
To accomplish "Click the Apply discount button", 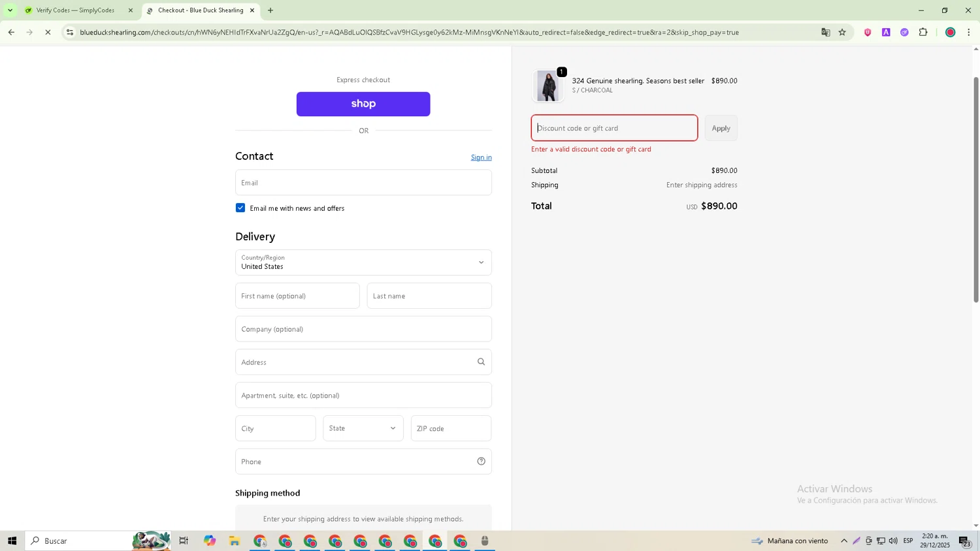I will point(721,128).
